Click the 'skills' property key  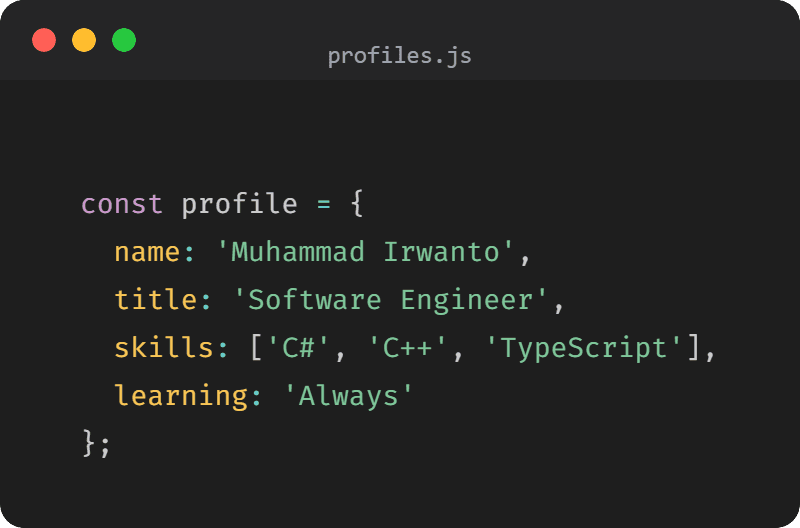click(164, 347)
